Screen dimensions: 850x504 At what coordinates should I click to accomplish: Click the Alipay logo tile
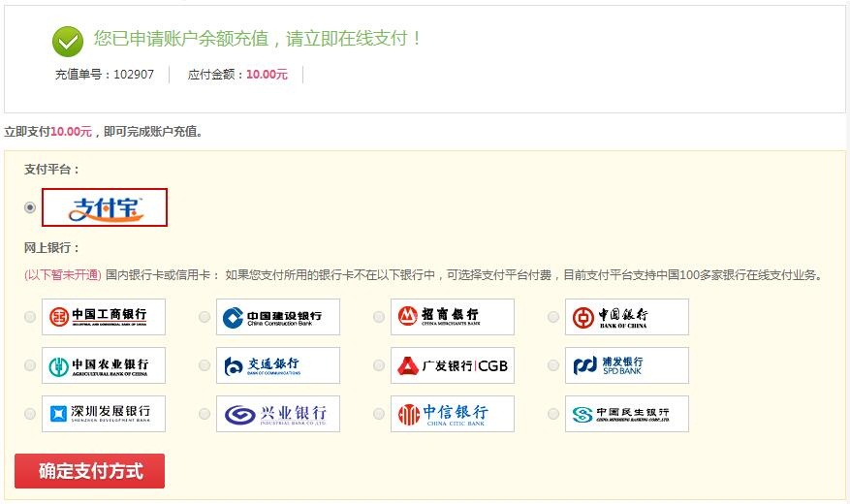point(105,207)
